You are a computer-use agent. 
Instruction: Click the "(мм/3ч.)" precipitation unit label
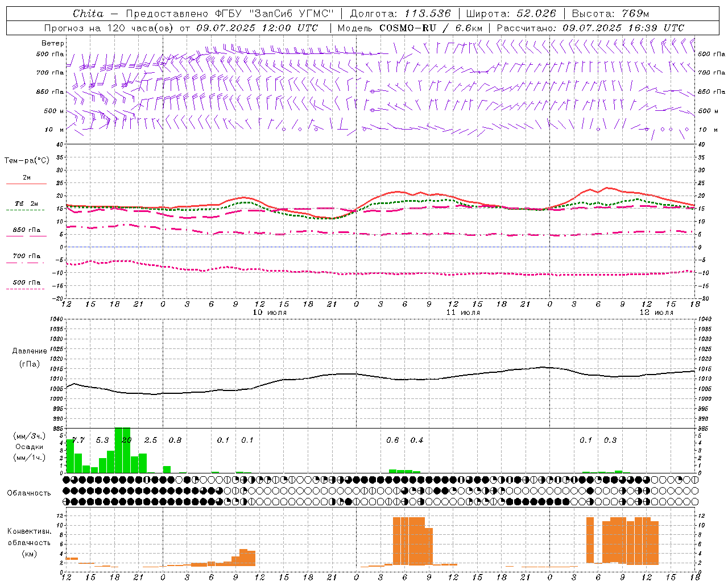[x=30, y=436]
